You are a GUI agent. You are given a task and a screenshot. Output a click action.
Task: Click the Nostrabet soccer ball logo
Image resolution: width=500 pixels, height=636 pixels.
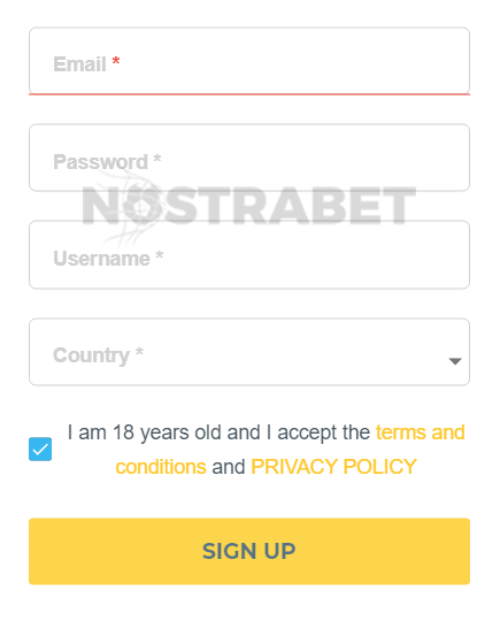click(141, 206)
